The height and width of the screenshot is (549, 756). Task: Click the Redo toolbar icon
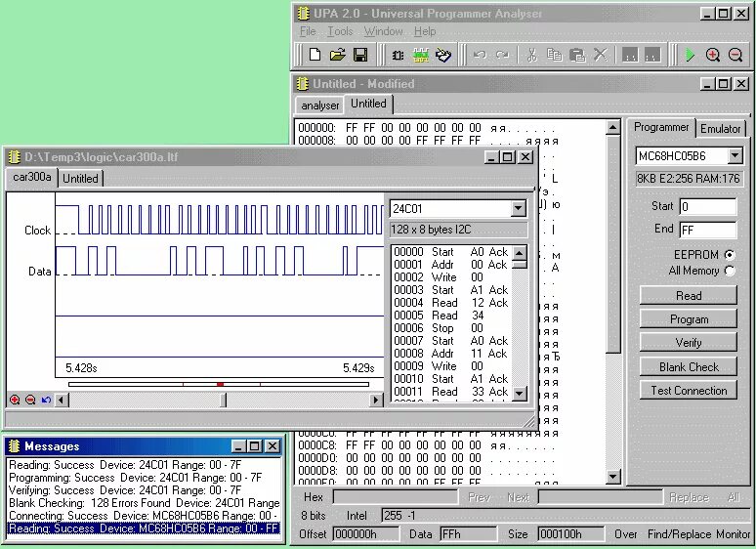click(x=502, y=55)
